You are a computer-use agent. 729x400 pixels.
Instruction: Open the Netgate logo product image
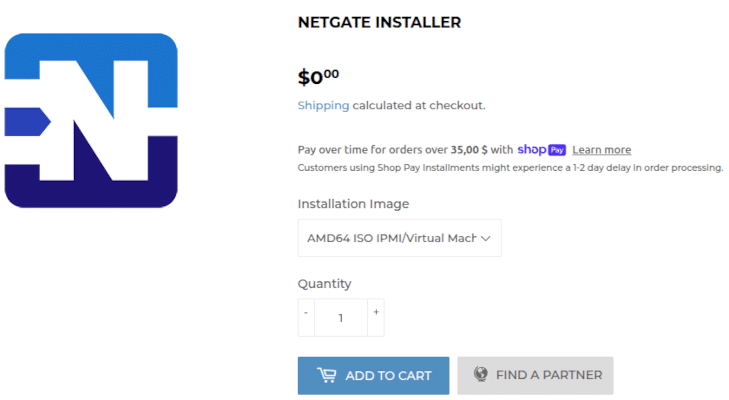click(x=91, y=120)
